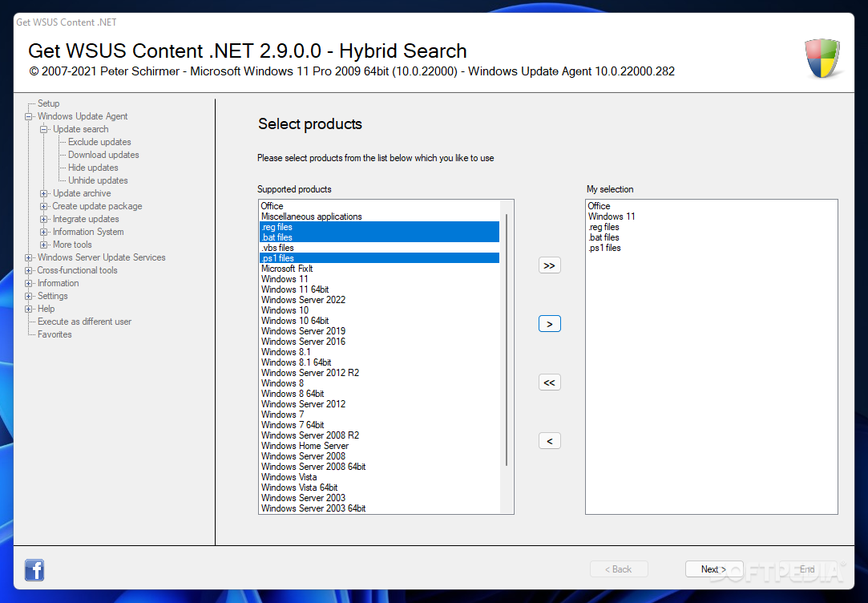
Task: Select Windows 11 64bit in list
Action: [x=380, y=289]
